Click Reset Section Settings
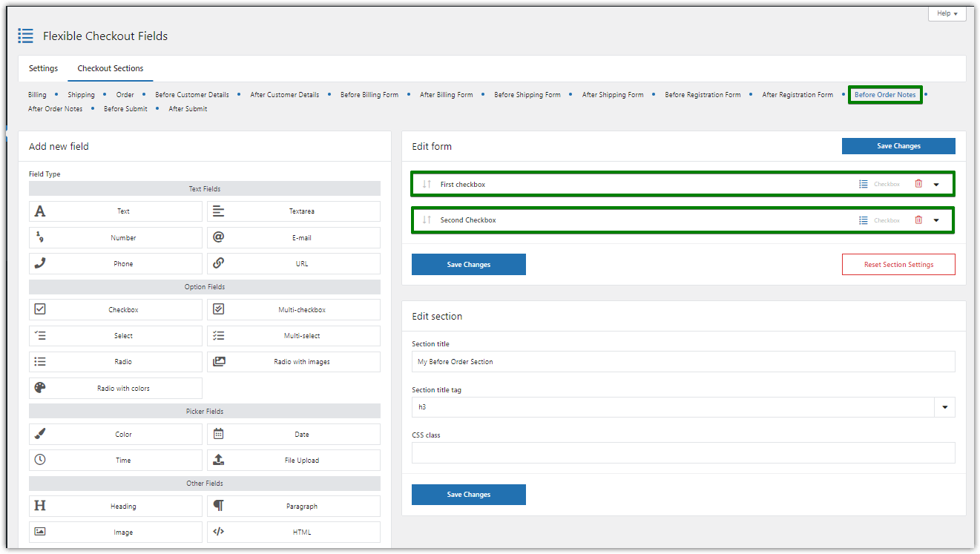The width and height of the screenshot is (980, 554). [898, 264]
